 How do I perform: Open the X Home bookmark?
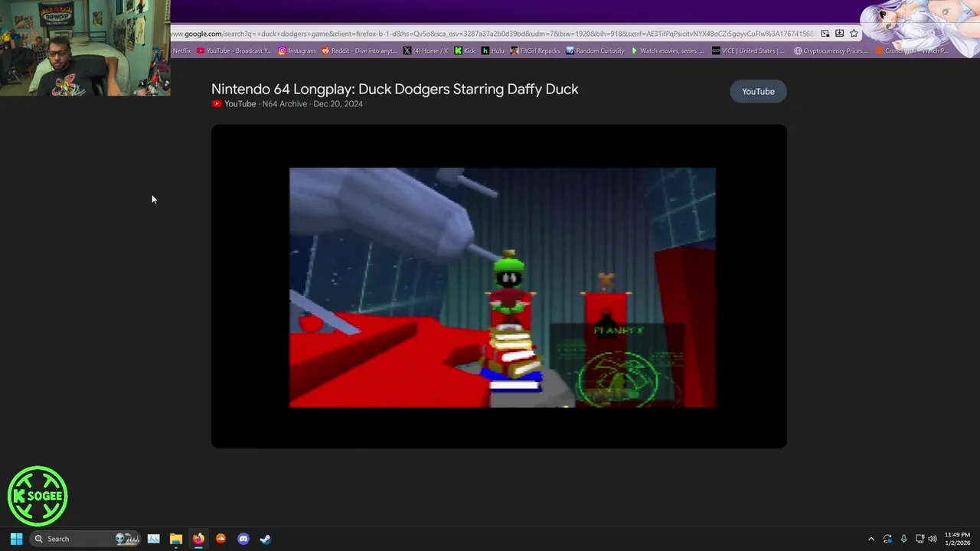click(426, 51)
